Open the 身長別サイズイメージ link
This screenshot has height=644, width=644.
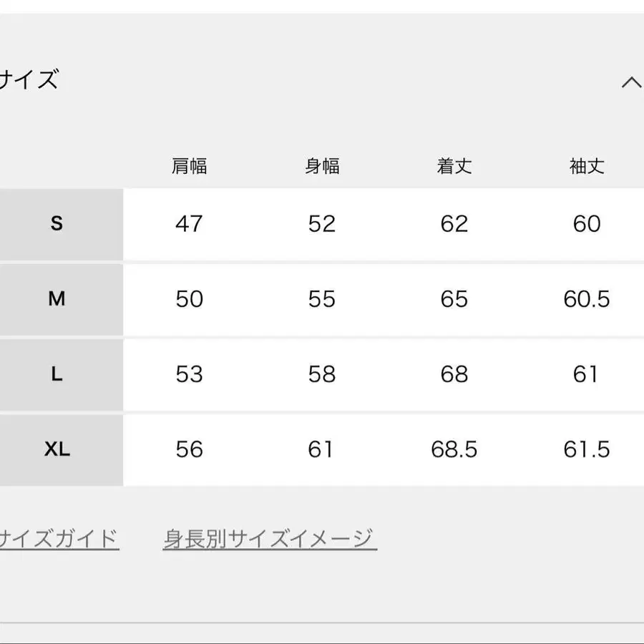point(270,537)
